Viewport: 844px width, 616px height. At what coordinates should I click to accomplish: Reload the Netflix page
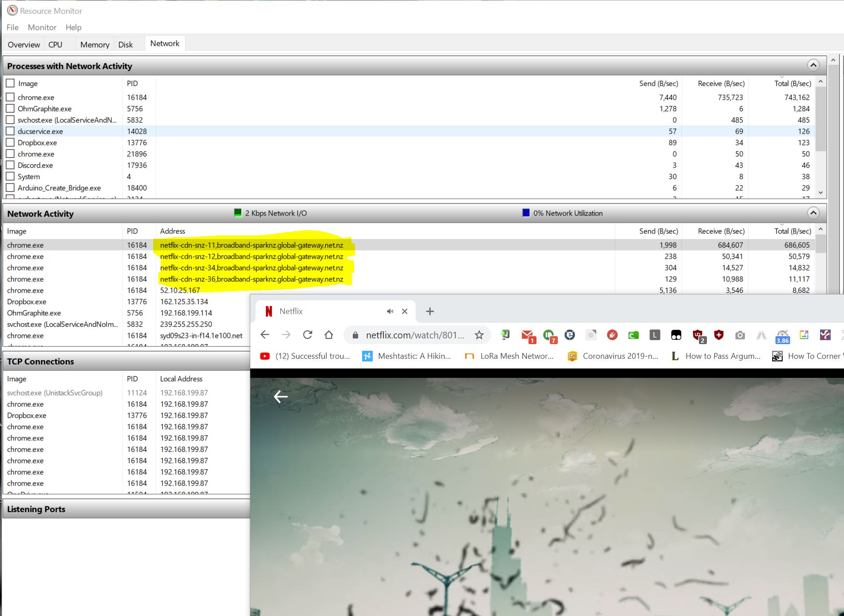308,335
